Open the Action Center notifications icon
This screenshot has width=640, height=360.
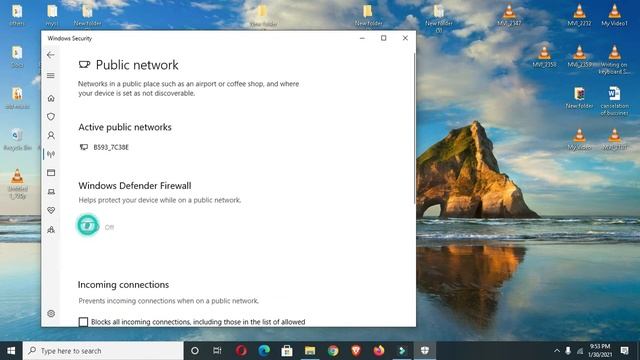(624, 351)
